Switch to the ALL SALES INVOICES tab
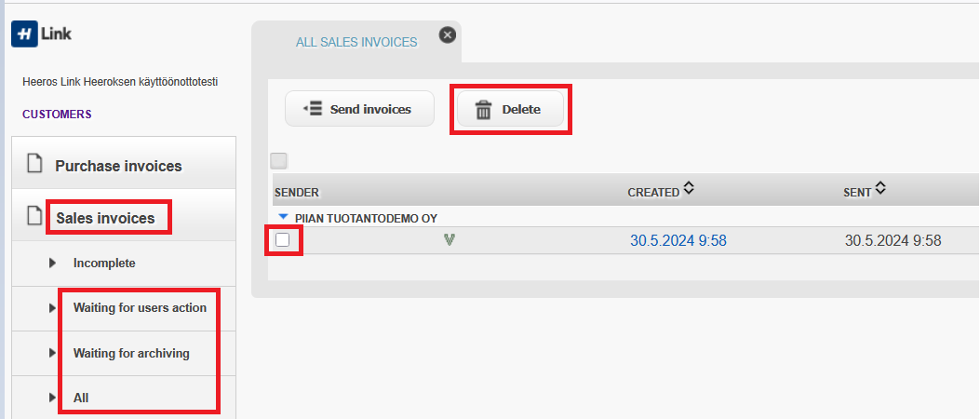 (x=356, y=43)
